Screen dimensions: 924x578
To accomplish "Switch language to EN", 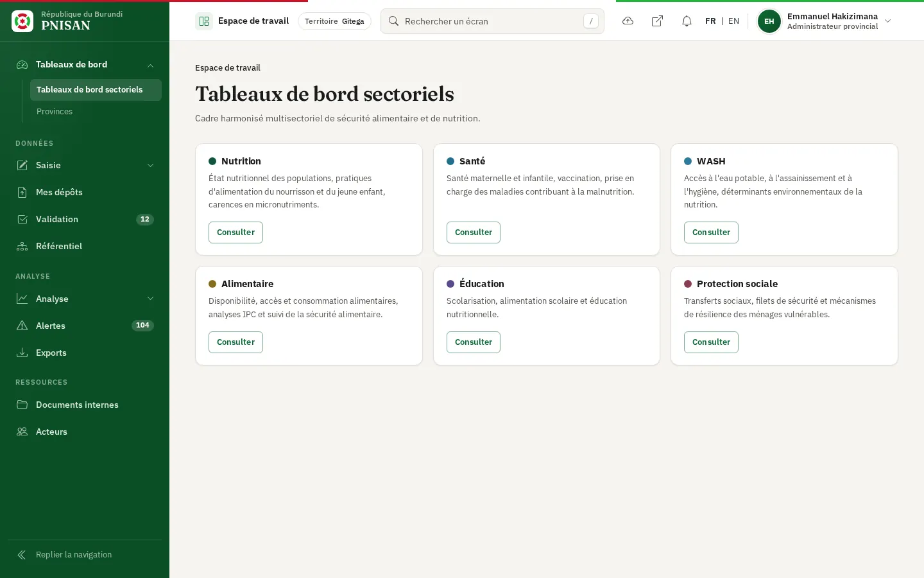I will coord(734,21).
